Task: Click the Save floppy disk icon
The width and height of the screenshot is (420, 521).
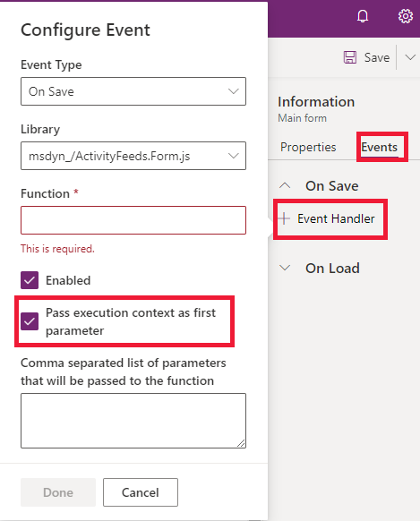Action: [x=350, y=57]
